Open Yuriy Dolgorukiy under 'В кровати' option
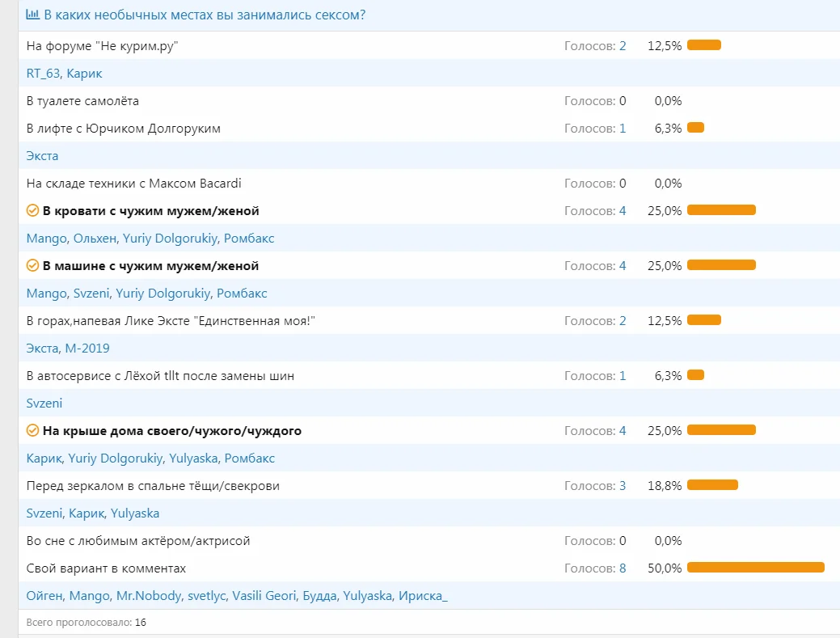The width and height of the screenshot is (840, 638). point(170,239)
